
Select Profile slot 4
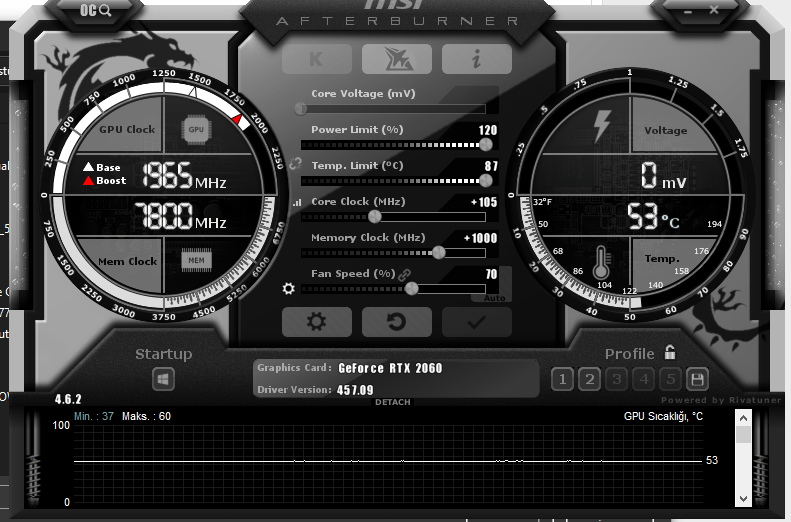(644, 379)
